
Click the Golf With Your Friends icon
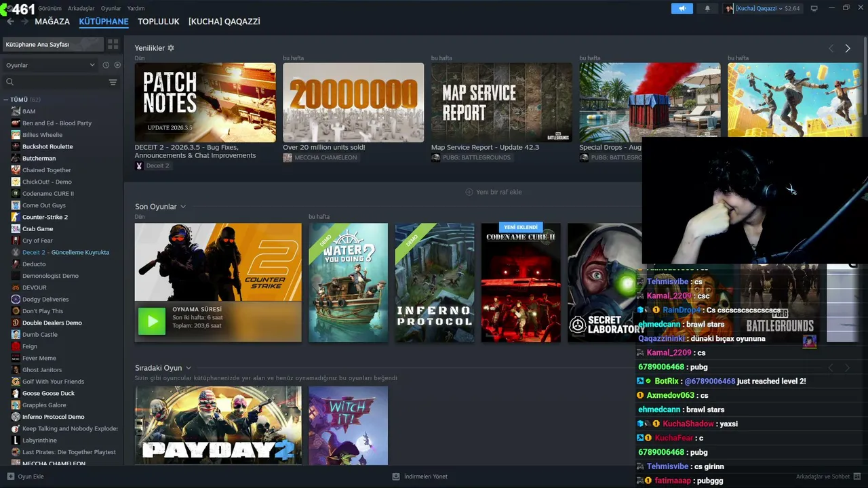point(16,382)
